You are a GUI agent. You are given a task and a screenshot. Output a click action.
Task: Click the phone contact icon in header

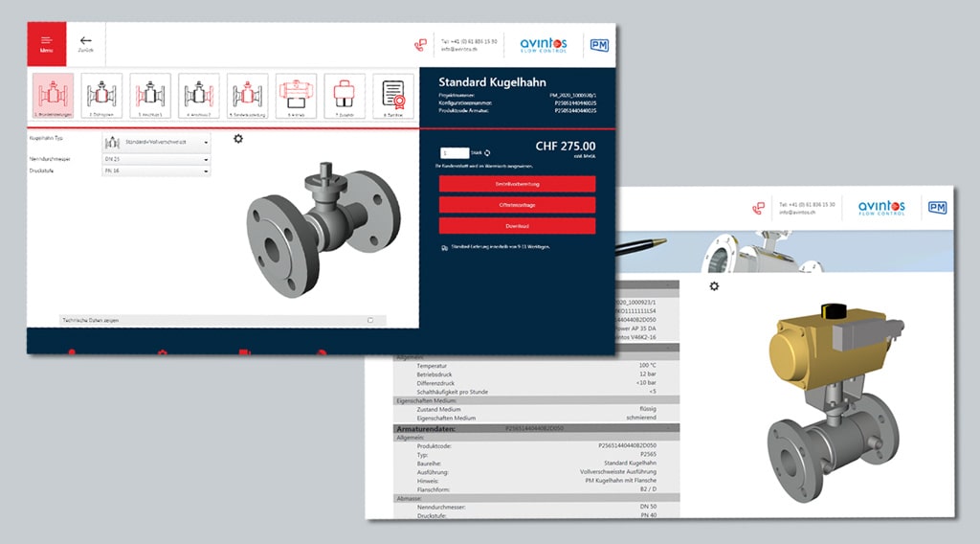pyautogui.click(x=418, y=44)
